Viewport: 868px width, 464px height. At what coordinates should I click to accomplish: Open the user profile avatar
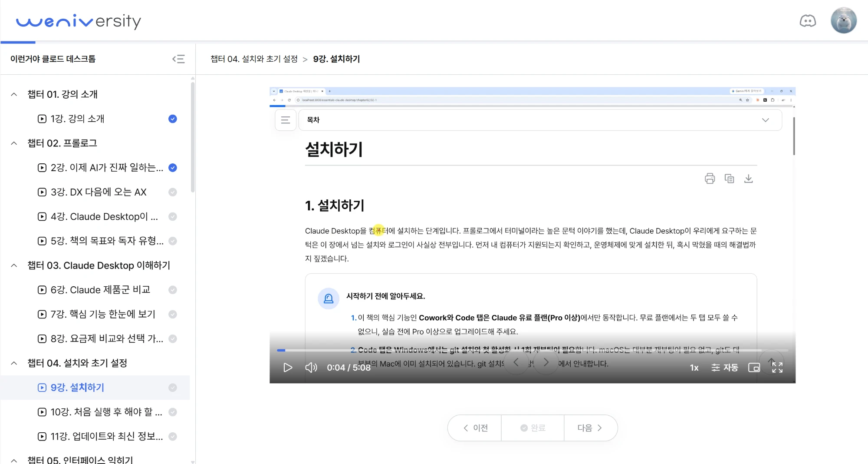tap(844, 20)
